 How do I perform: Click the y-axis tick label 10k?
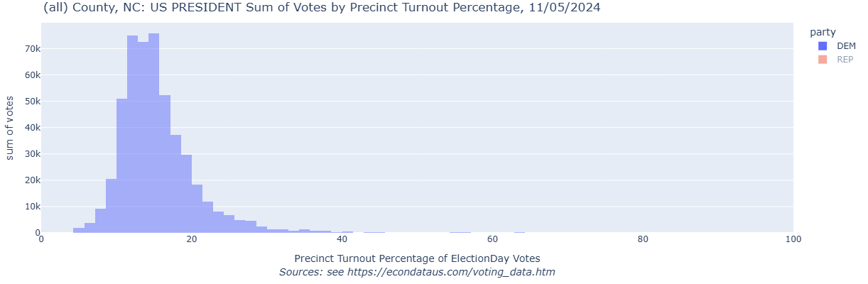pyautogui.click(x=27, y=207)
